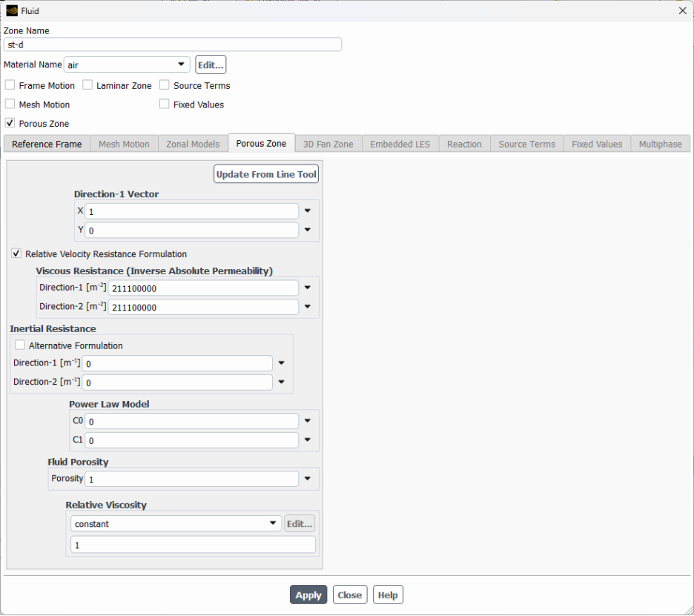Click Inertial Resistance Direction-1 input field
Image resolution: width=694 pixels, height=616 pixels.
(x=177, y=363)
